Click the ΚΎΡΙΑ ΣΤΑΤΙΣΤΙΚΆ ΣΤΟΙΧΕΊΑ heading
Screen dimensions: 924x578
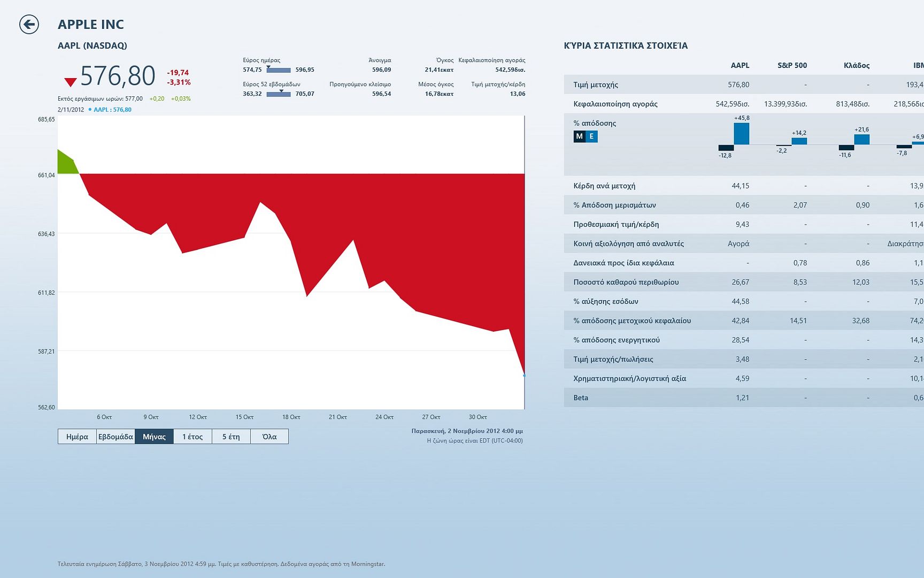(626, 46)
